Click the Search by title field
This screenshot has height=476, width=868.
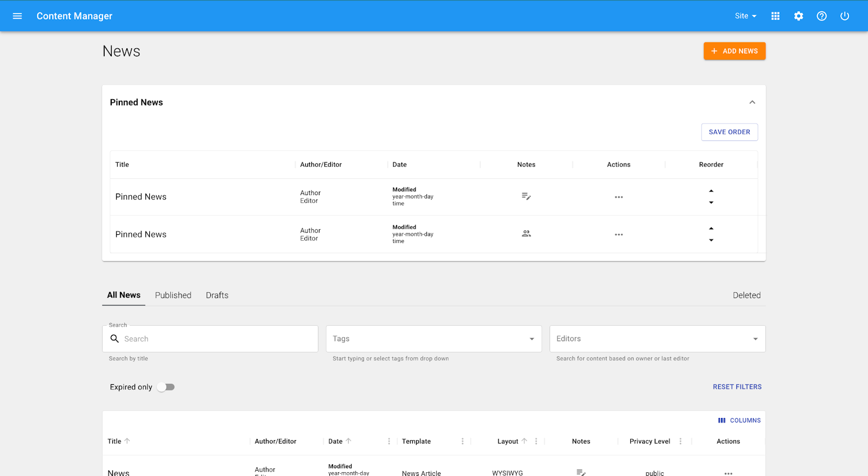(x=217, y=339)
